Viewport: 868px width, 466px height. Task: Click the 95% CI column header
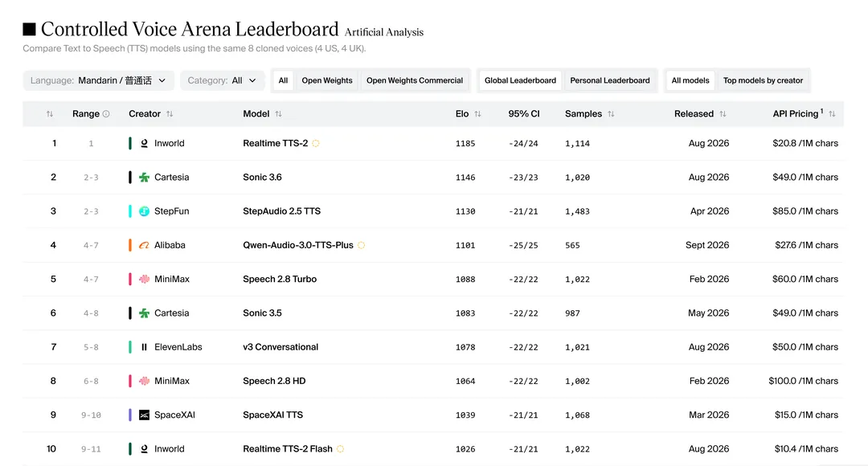tap(524, 114)
